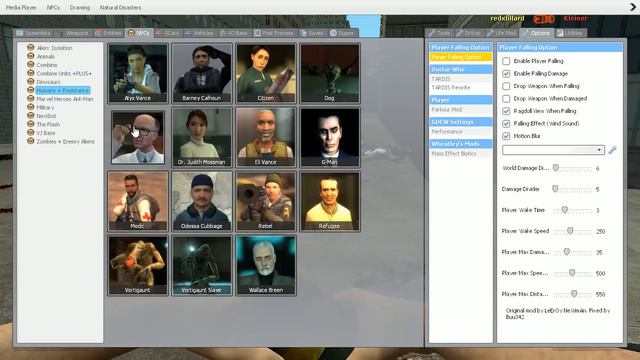Screen dimensions: 640x360
Task: Spawn the Refugee NPC
Action: 330,201
